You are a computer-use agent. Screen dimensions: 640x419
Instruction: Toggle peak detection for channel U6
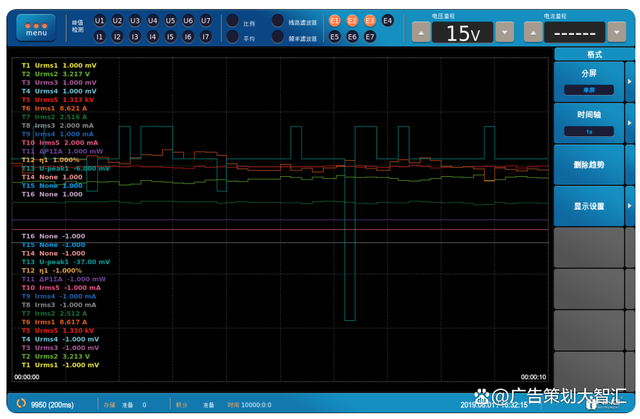188,21
